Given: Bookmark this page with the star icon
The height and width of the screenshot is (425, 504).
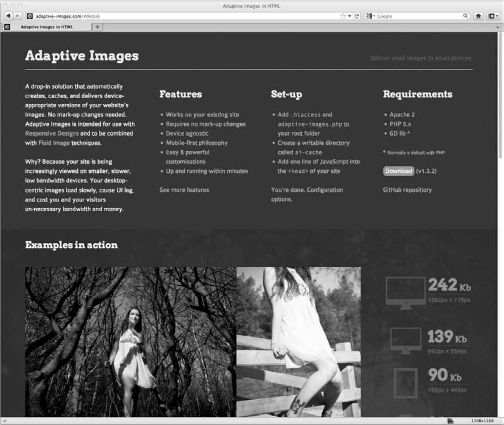Looking at the screenshot, I should click(x=343, y=16).
